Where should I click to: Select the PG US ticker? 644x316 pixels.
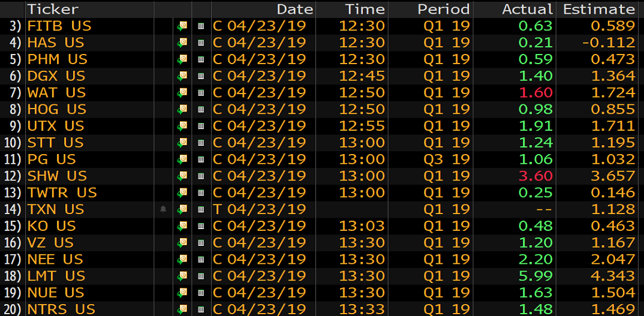[x=52, y=159]
